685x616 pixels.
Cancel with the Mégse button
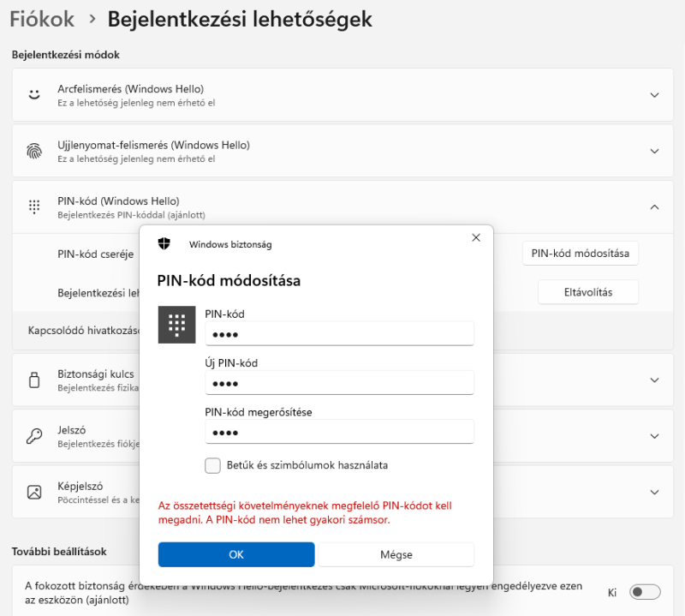396,554
